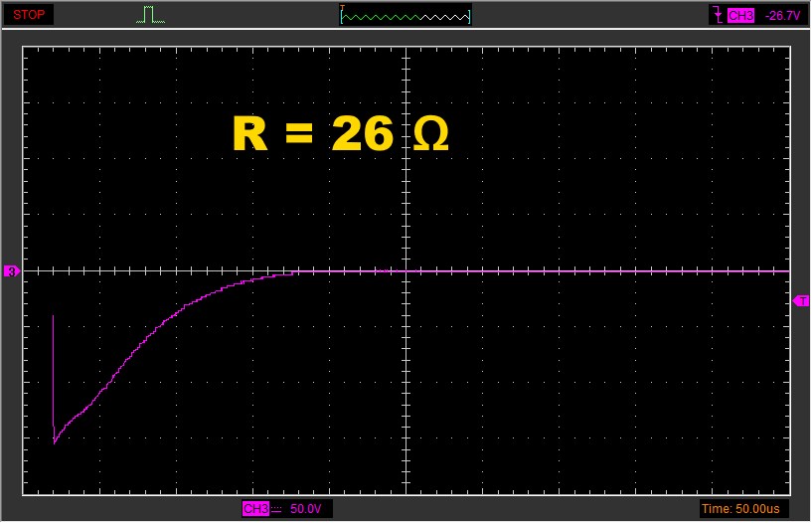This screenshot has height=523, width=812.
Task: Select the CH3 ground reference marker 3
Action: (11, 270)
